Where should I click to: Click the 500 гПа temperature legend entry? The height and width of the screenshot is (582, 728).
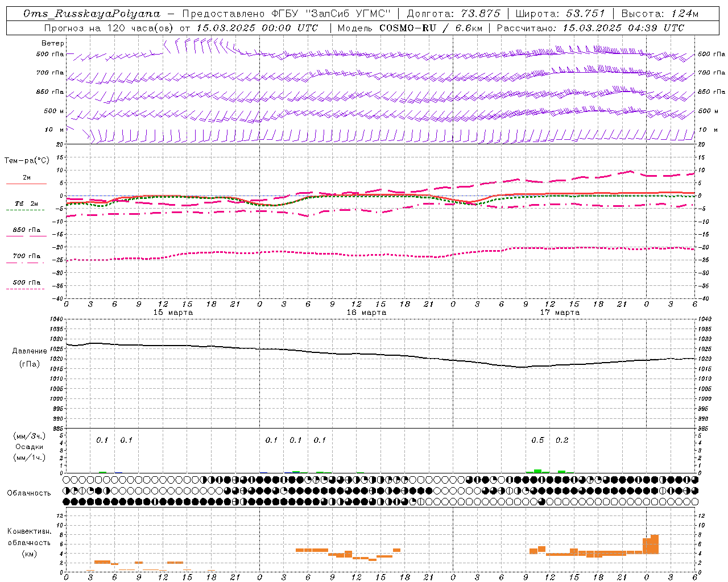click(x=27, y=282)
